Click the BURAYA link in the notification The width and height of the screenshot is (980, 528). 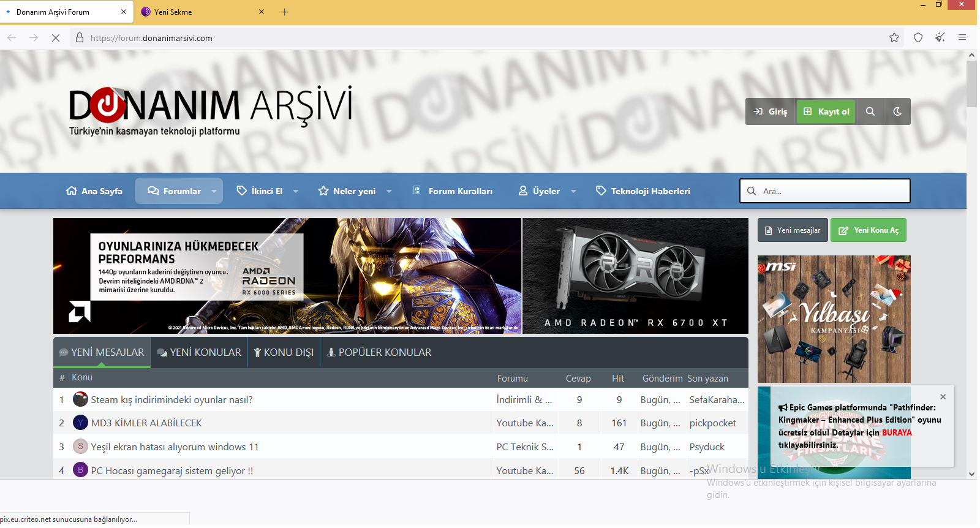tap(897, 432)
